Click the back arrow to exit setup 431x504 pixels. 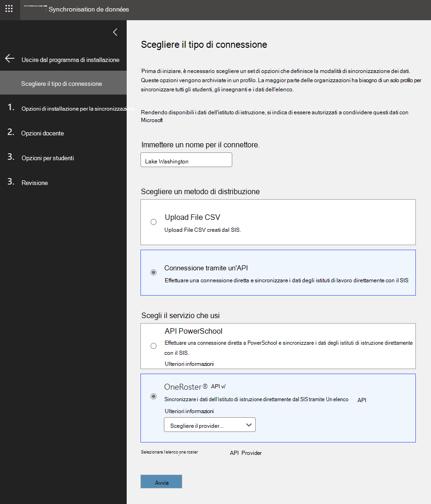pos(10,58)
